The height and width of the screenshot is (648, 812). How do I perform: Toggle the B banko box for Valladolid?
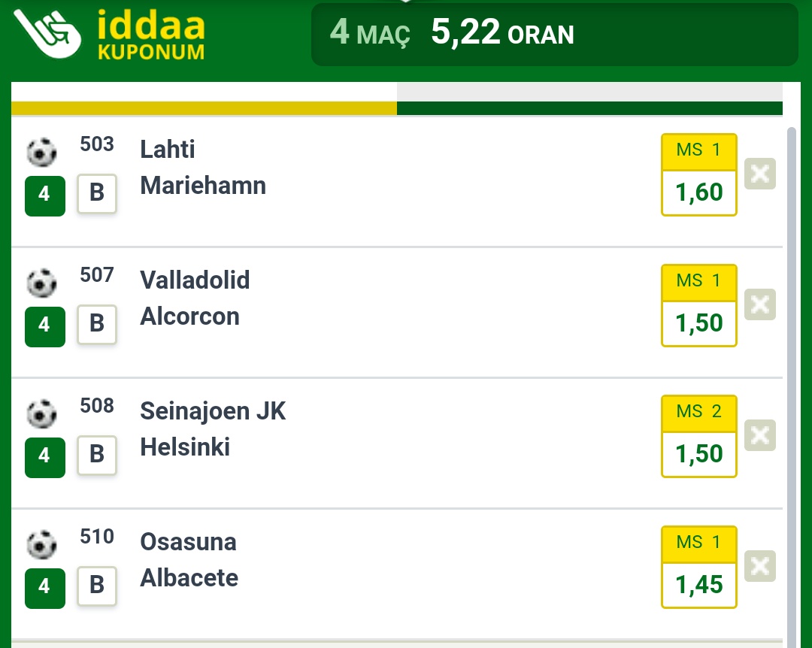click(97, 324)
